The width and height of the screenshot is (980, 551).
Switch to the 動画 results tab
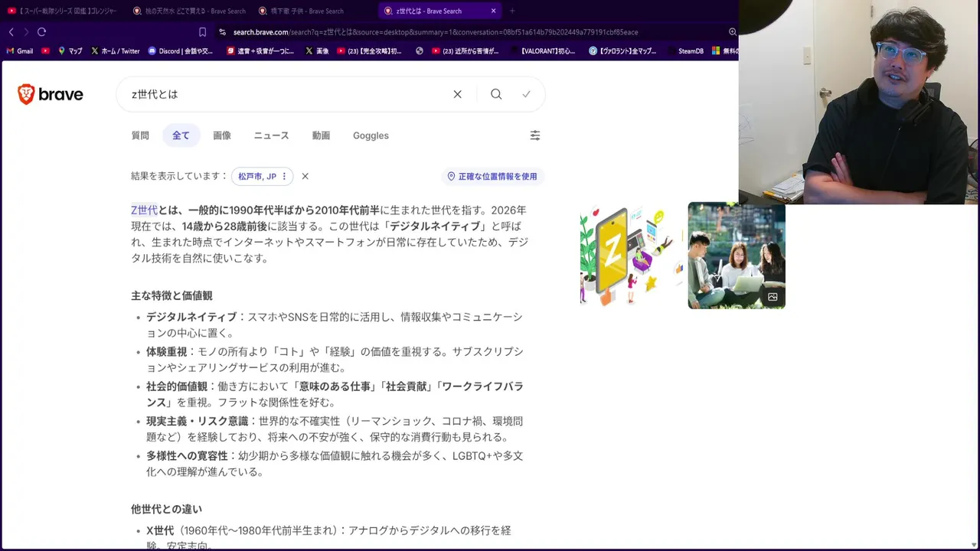click(x=321, y=135)
